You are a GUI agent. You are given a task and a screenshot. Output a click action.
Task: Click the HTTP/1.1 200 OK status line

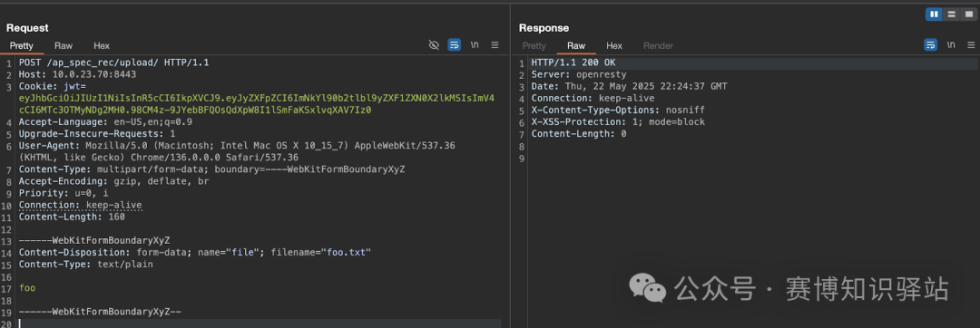pyautogui.click(x=573, y=63)
